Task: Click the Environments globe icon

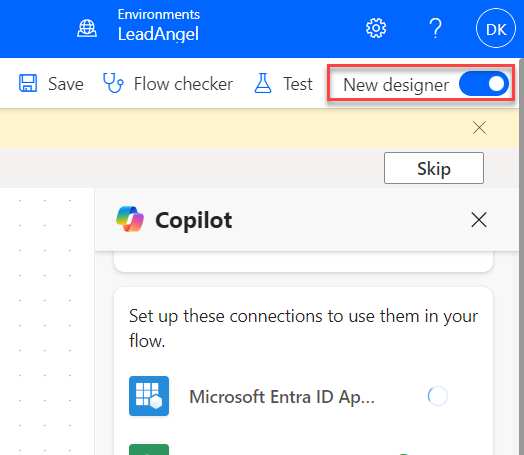Action: pos(87,28)
